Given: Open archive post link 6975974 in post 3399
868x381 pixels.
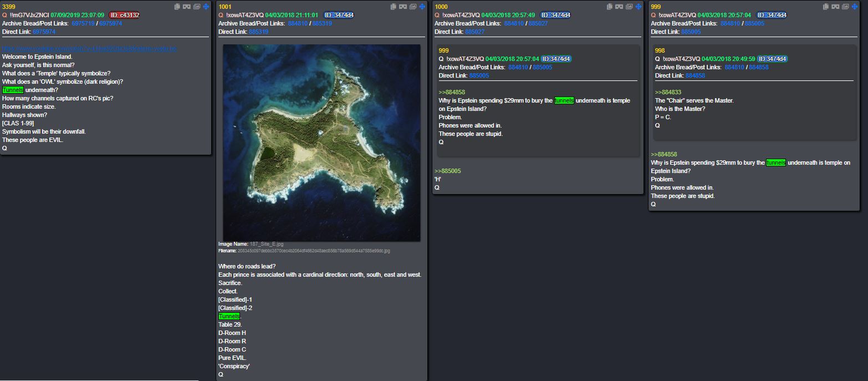Looking at the screenshot, I should coord(110,23).
